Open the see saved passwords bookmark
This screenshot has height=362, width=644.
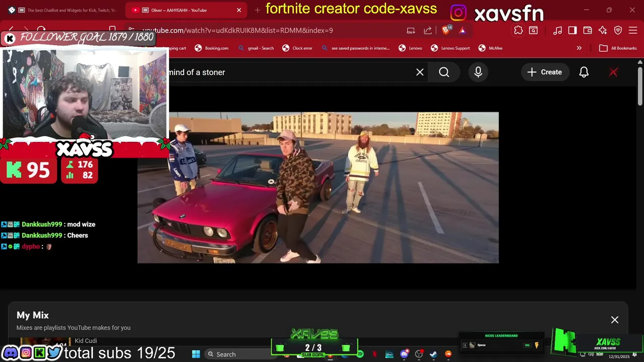pyautogui.click(x=355, y=48)
